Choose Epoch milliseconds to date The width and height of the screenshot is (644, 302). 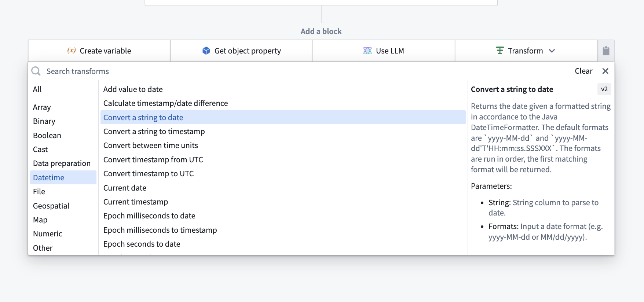283,216
